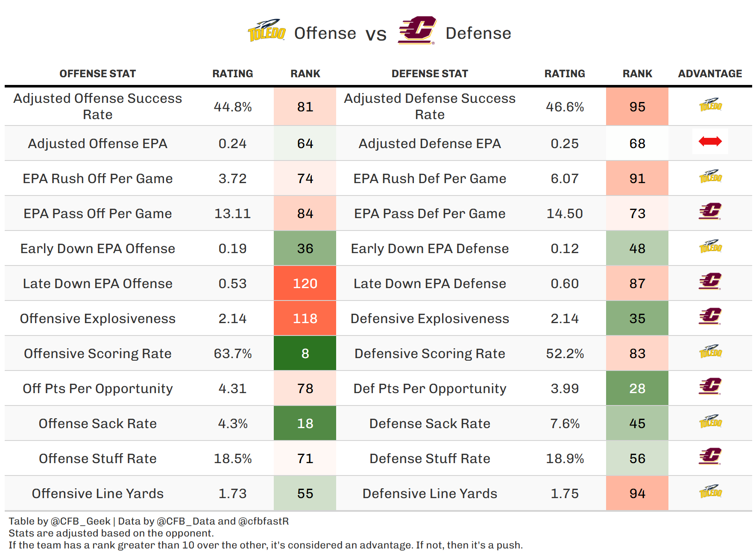This screenshot has width=756, height=560.
Task: Click the red rank 120 cell
Action: point(305,283)
